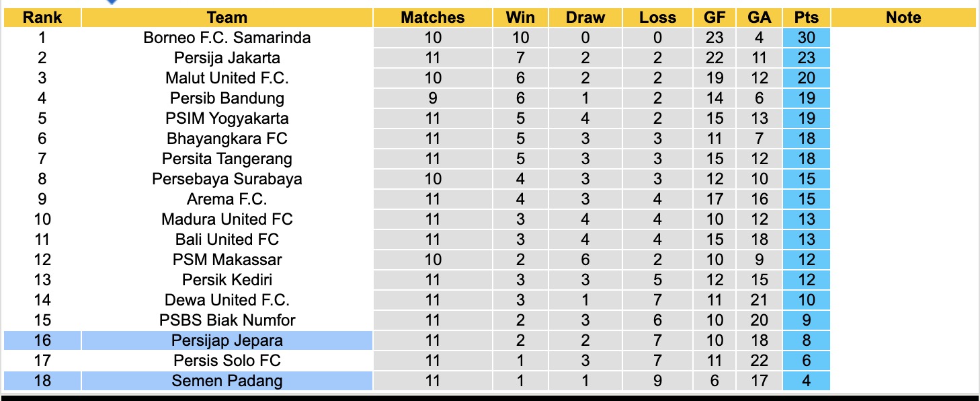Select the Pts column header
Screen dimensions: 980x401
(x=806, y=17)
